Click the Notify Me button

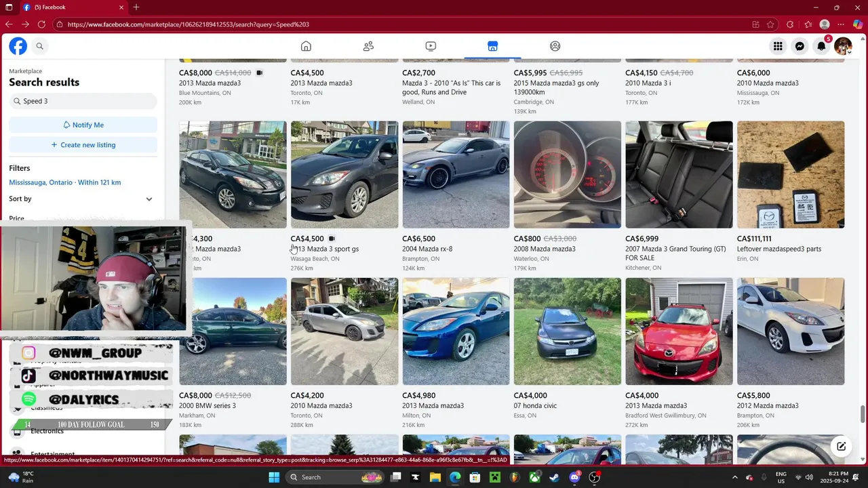[83, 125]
